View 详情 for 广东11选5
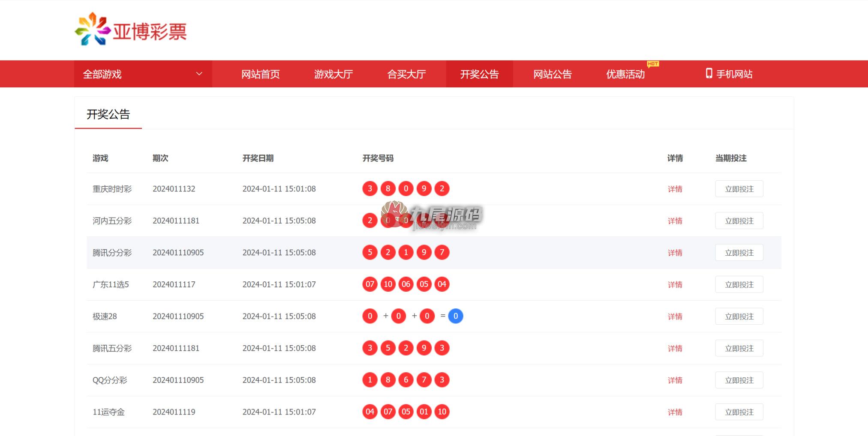The image size is (868, 436). pyautogui.click(x=675, y=284)
